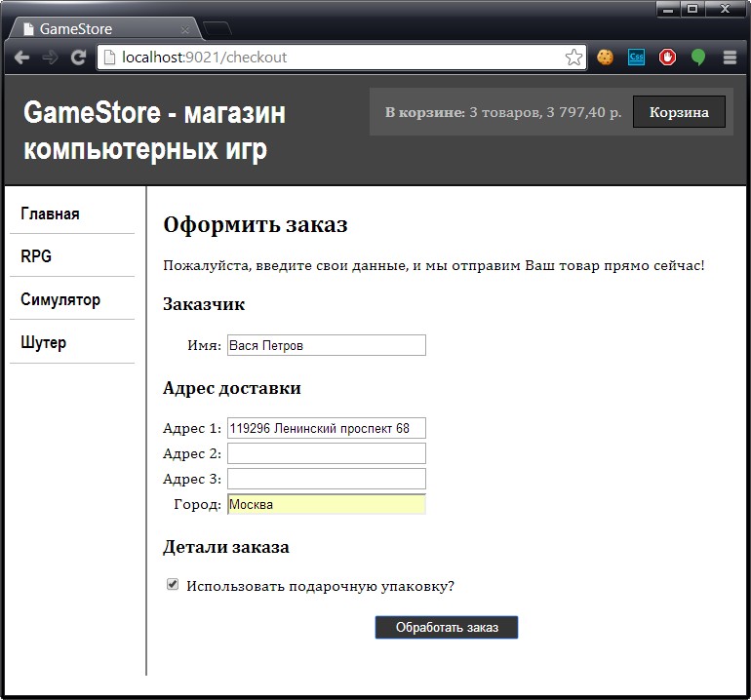Close the GameStore tab

(x=185, y=29)
